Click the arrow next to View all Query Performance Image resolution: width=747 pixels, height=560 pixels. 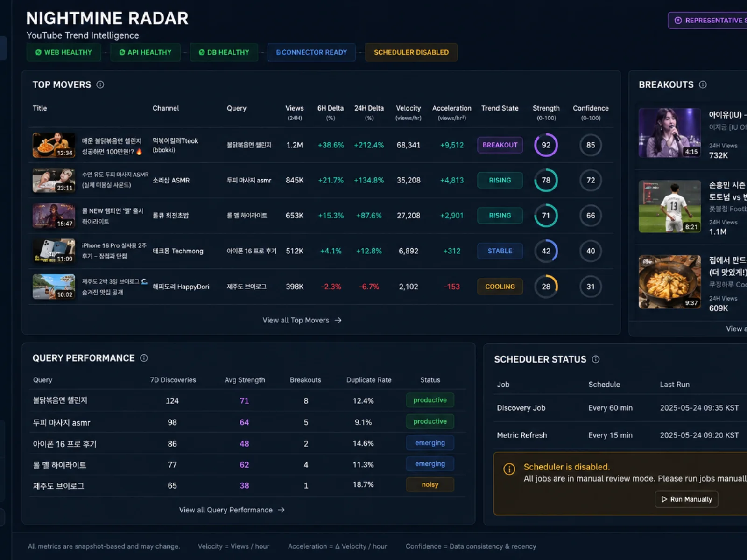(281, 510)
